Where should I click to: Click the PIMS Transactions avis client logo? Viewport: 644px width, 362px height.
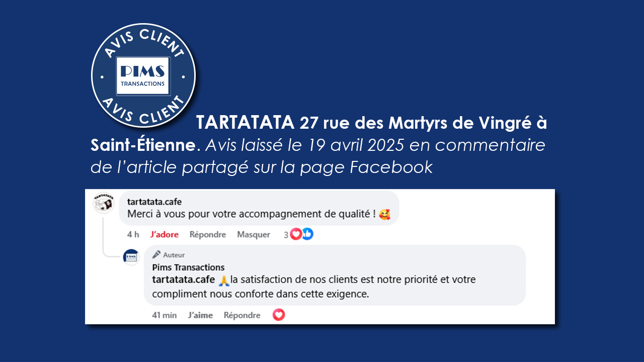point(143,76)
